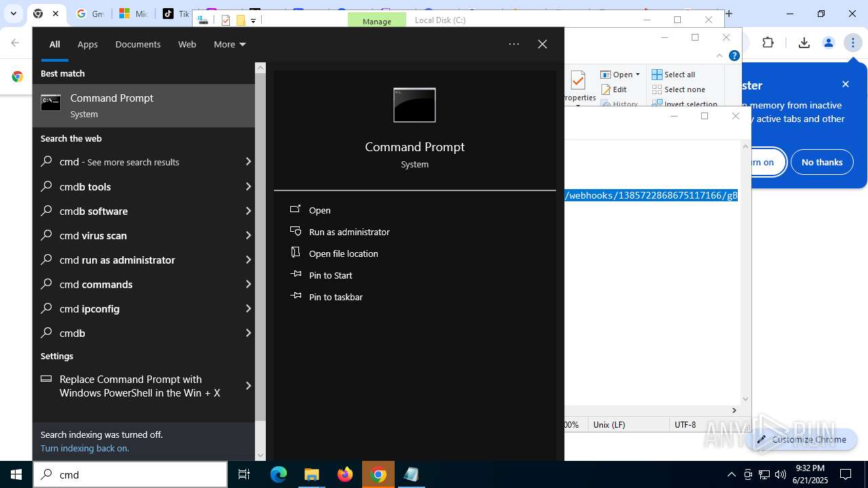Expand arrow next to cmd virus scan
The height and width of the screenshot is (488, 868).
tap(248, 235)
